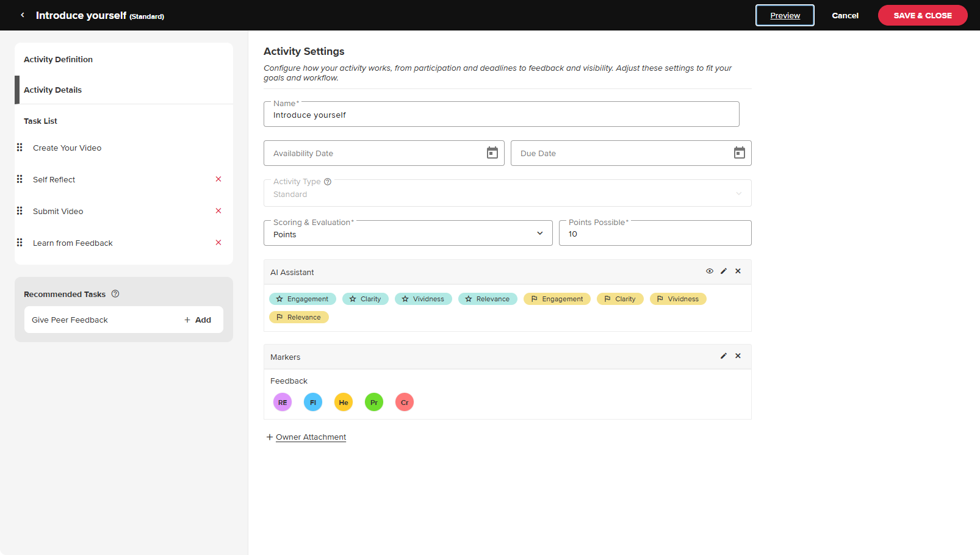Viewport: 980px width, 555px height.
Task: Select the Self Reflect task
Action: [x=54, y=180]
